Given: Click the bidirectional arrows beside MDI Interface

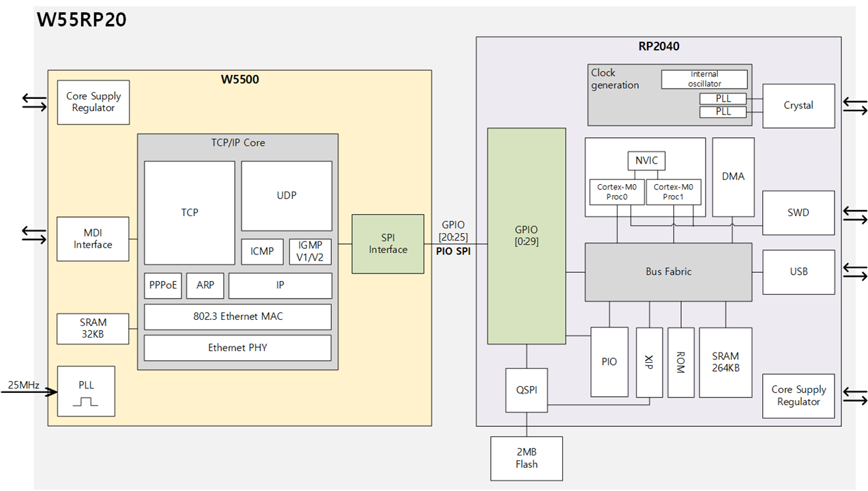Looking at the screenshot, I should tap(33, 235).
